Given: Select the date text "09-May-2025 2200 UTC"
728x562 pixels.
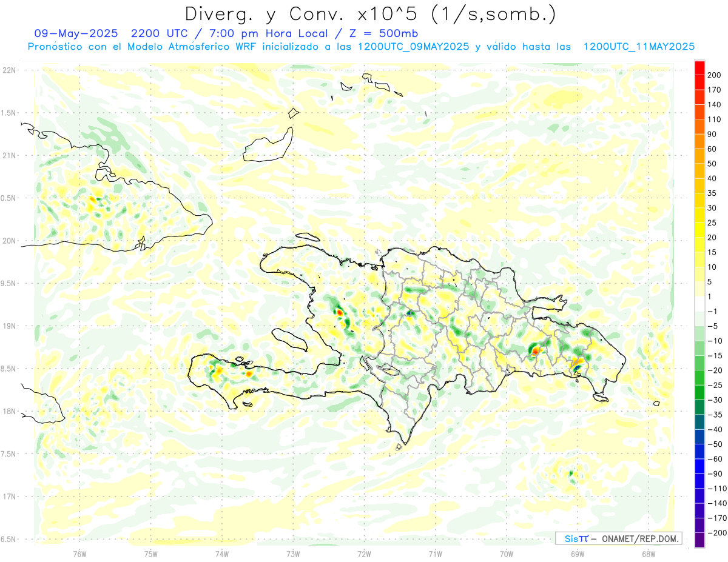Looking at the screenshot, I should (x=109, y=33).
